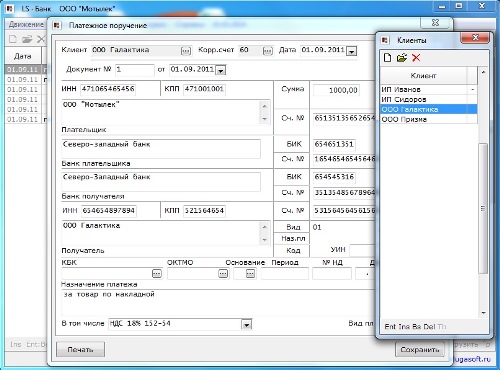Click scroll down arrow in Клиенты list
Screen dimensions: 500x370
(483, 313)
